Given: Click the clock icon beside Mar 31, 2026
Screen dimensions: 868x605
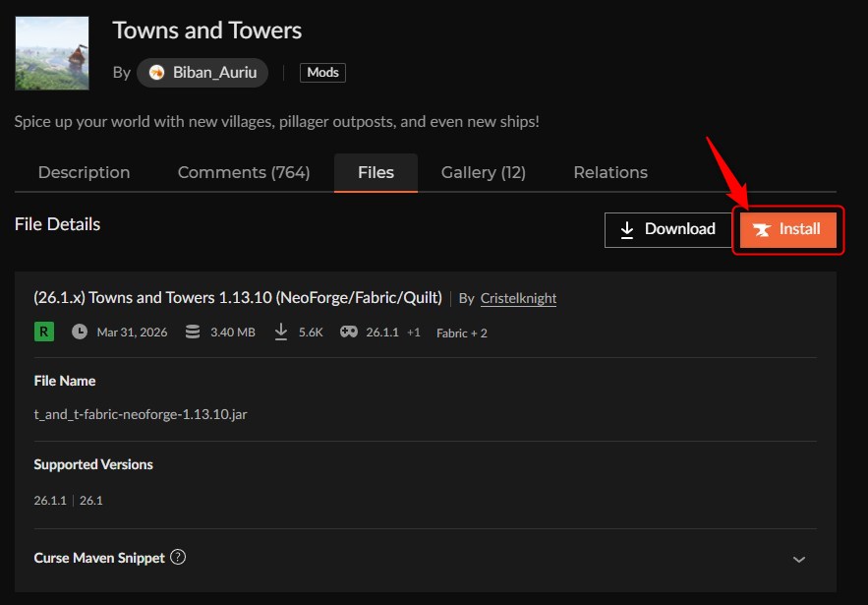Looking at the screenshot, I should (x=80, y=332).
